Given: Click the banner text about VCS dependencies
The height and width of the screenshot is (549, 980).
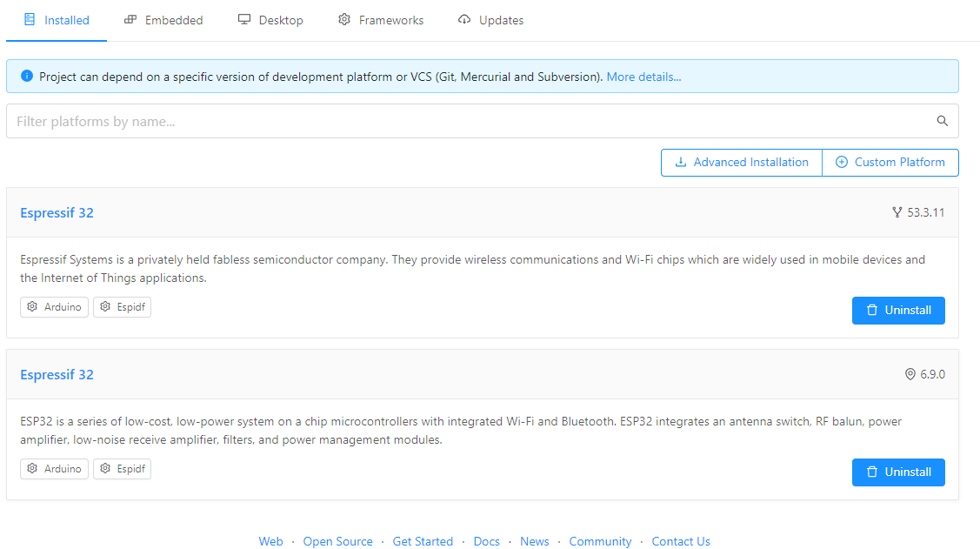Looking at the screenshot, I should (x=321, y=77).
